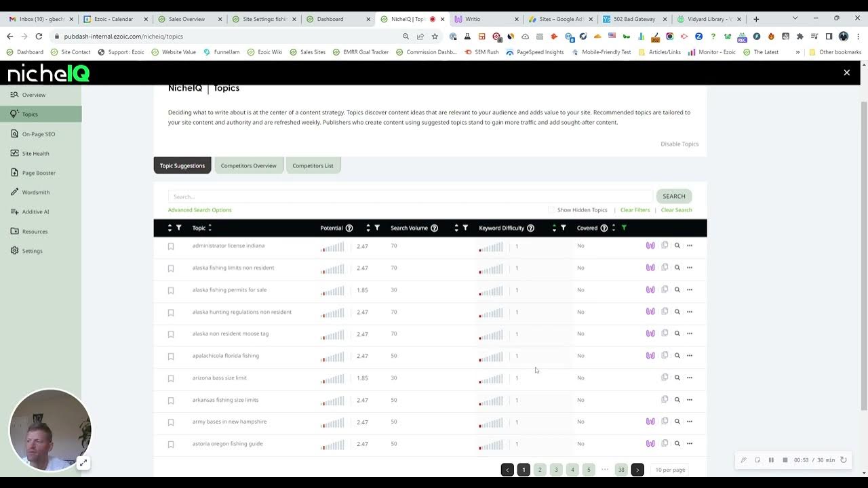
Task: Click into the topic search field
Action: tap(410, 197)
